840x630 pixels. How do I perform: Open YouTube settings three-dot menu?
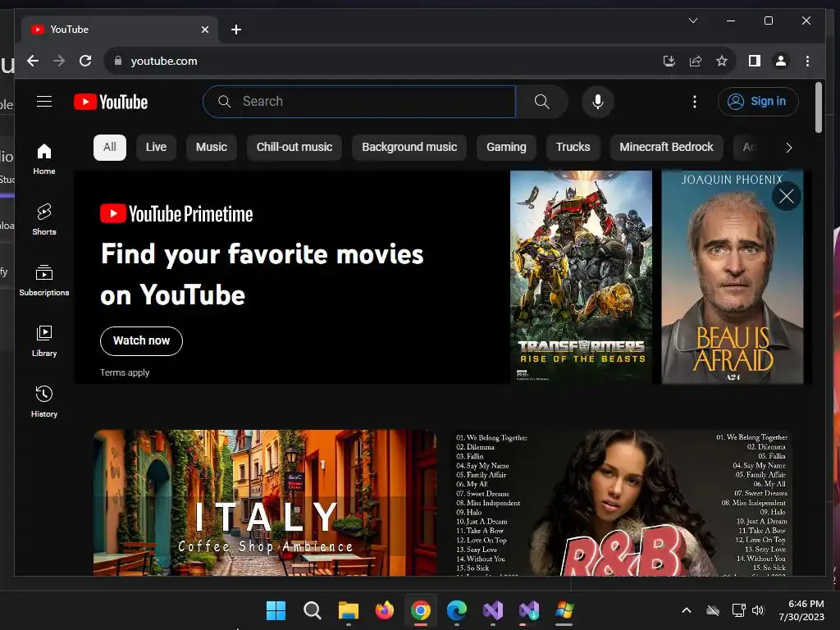click(x=695, y=101)
